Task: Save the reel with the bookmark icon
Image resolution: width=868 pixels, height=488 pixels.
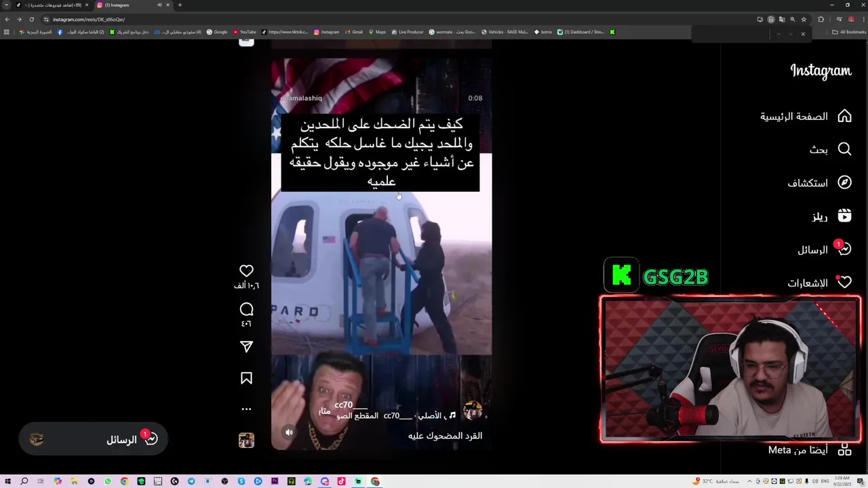Action: (246, 378)
